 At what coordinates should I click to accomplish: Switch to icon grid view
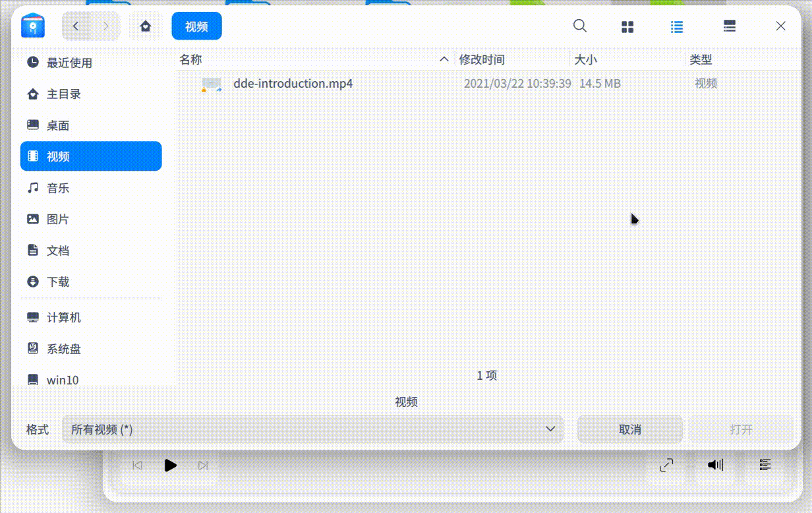coord(627,26)
